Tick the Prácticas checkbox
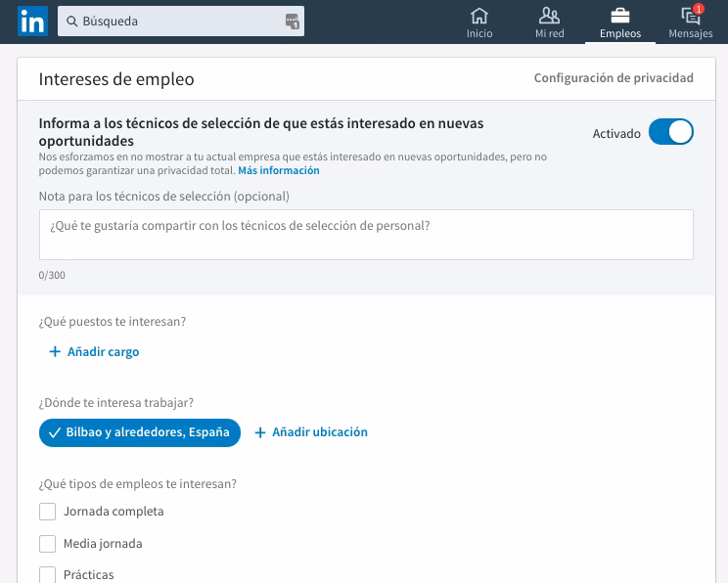The image size is (728, 583). click(x=47, y=575)
